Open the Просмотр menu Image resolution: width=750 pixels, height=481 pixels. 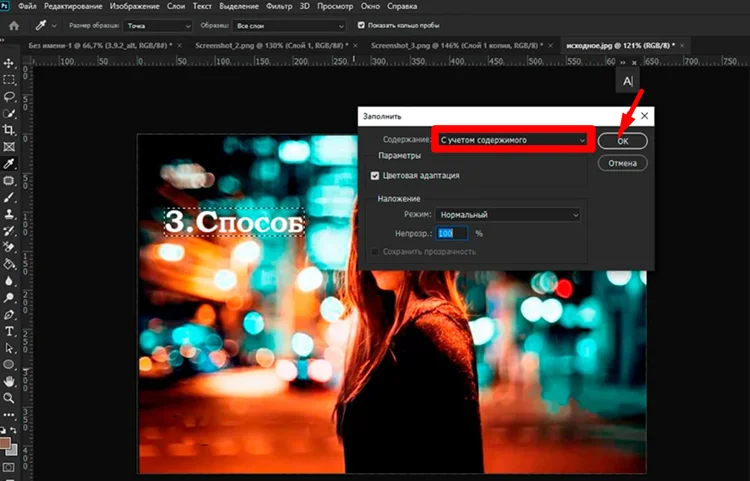335,6
